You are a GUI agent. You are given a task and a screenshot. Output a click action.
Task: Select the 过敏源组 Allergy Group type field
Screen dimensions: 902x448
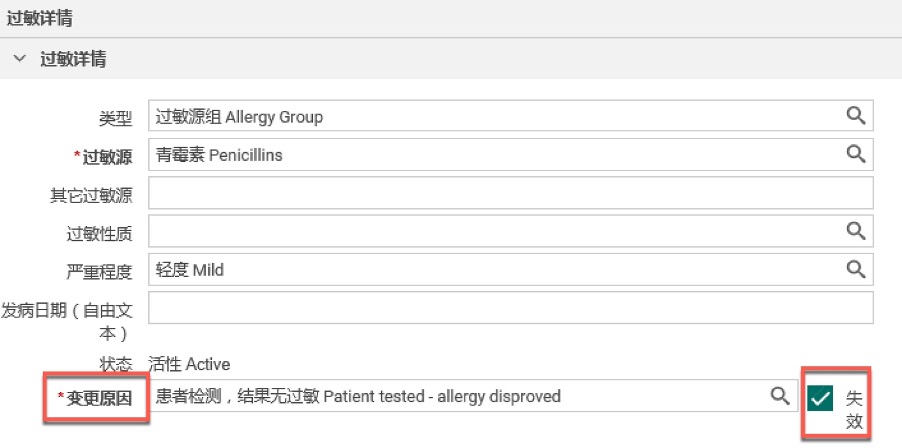pos(511,116)
